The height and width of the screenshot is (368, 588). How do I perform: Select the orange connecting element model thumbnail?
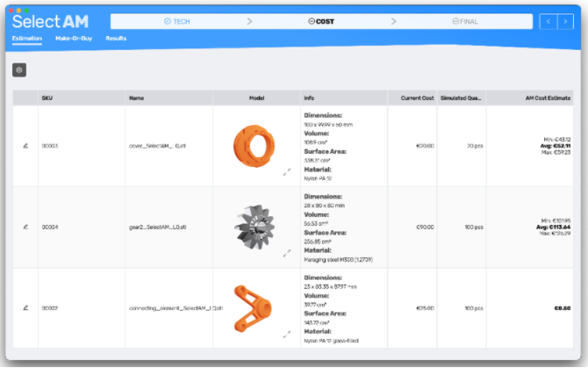[x=253, y=308]
